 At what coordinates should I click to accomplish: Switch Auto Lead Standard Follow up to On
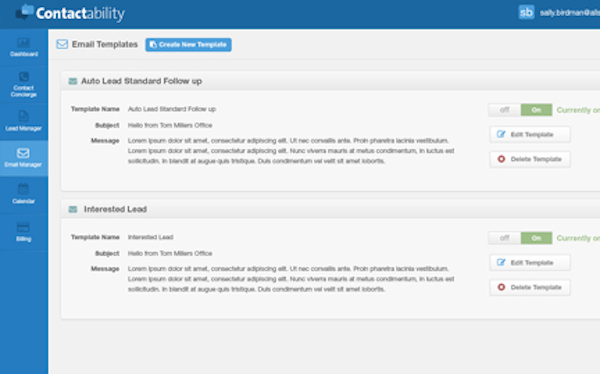pos(536,110)
